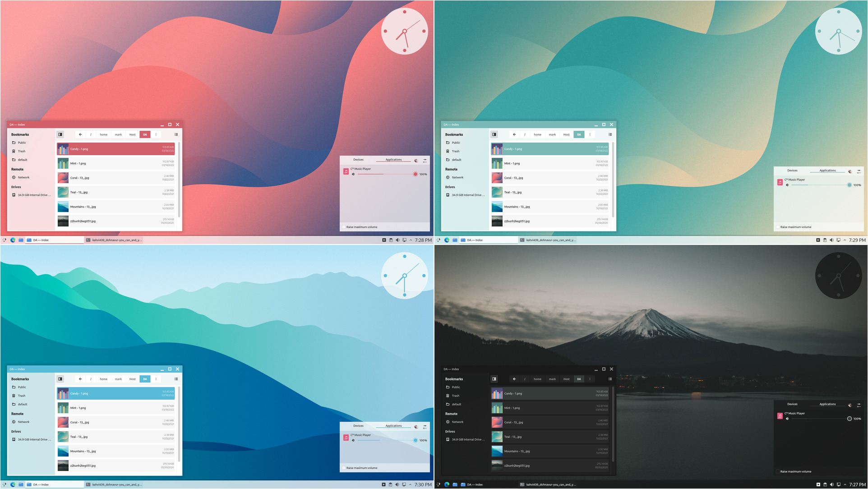Click the analog clock widget on dark desktop
Viewport: 868px width, 489px height.
838,276
